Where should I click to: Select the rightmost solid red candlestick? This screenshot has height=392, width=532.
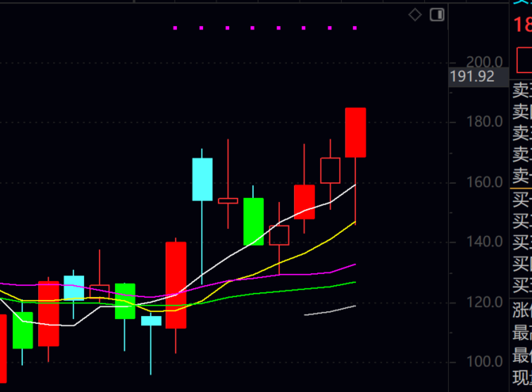point(355,132)
